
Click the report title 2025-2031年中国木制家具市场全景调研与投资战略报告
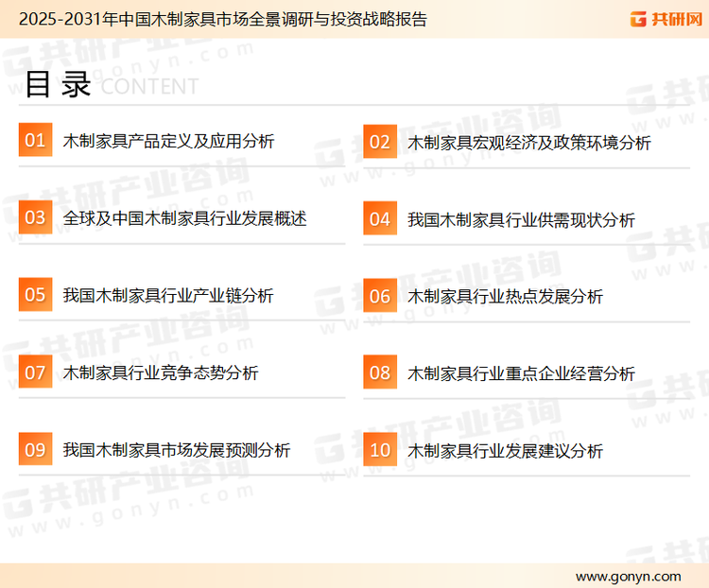[x=223, y=19]
